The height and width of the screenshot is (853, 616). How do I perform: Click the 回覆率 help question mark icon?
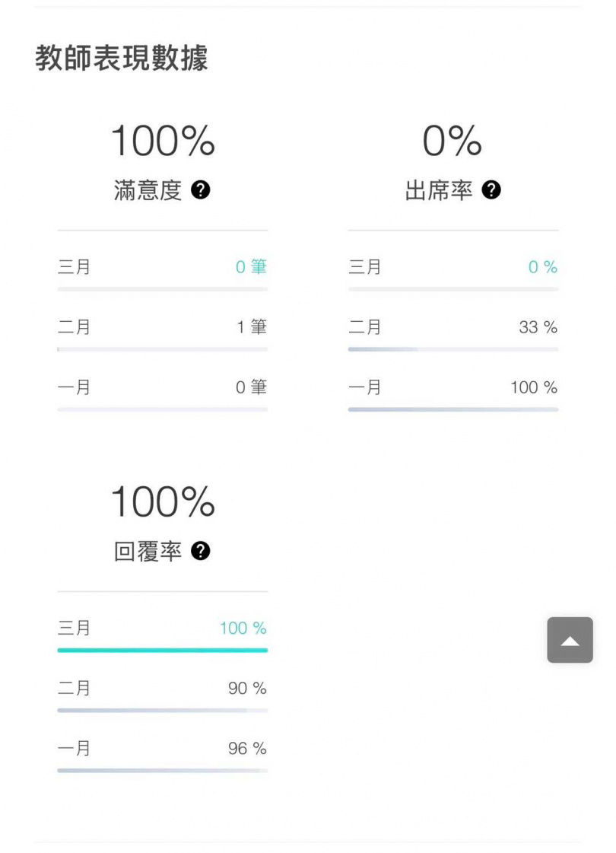click(200, 551)
